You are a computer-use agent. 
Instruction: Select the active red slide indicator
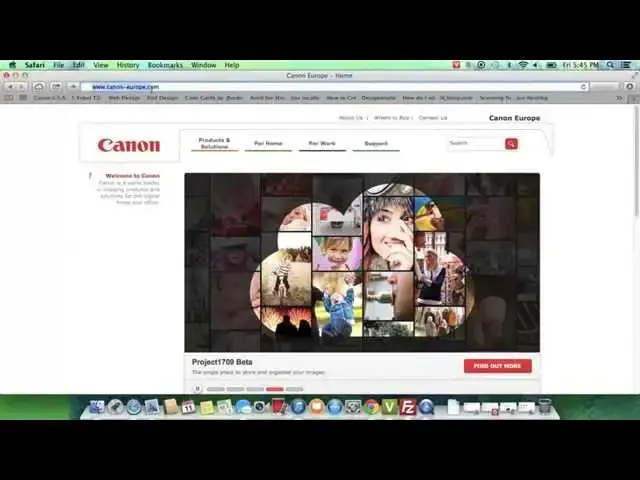click(275, 389)
